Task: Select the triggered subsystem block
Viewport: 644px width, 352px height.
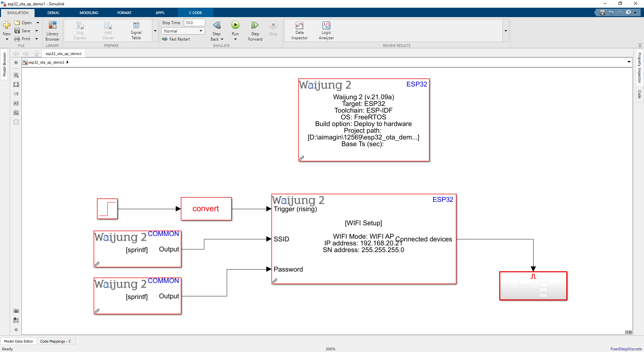Action: point(533,286)
